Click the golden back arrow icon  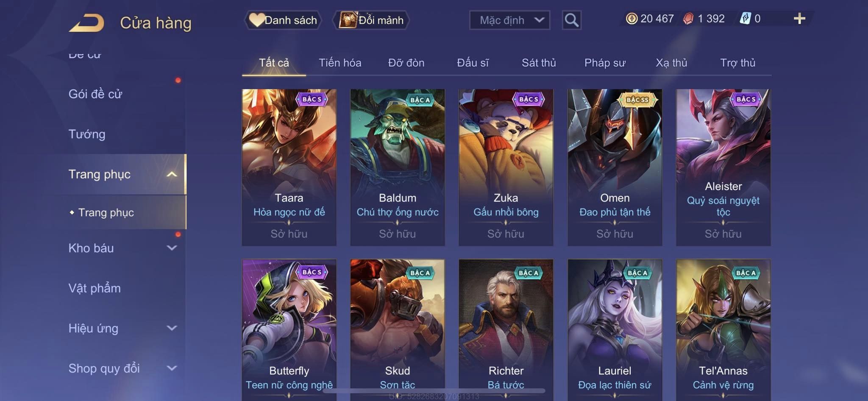click(87, 23)
